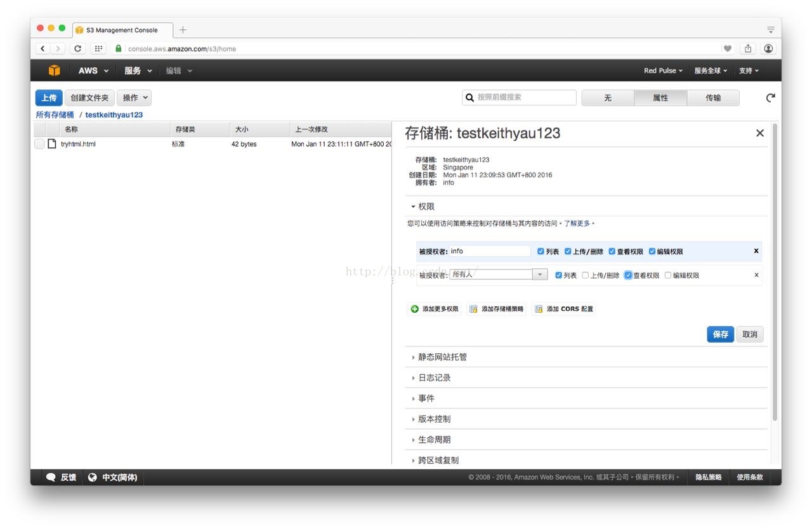Open the 隐私策略 link
812x529 pixels.
709,477
